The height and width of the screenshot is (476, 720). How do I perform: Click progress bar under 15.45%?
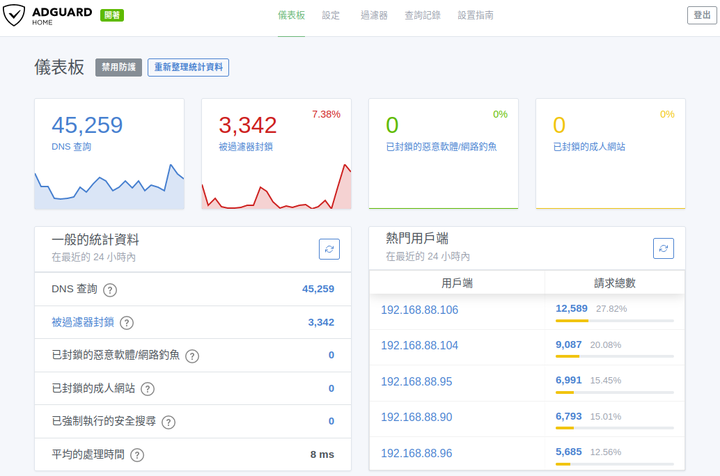[x=614, y=392]
